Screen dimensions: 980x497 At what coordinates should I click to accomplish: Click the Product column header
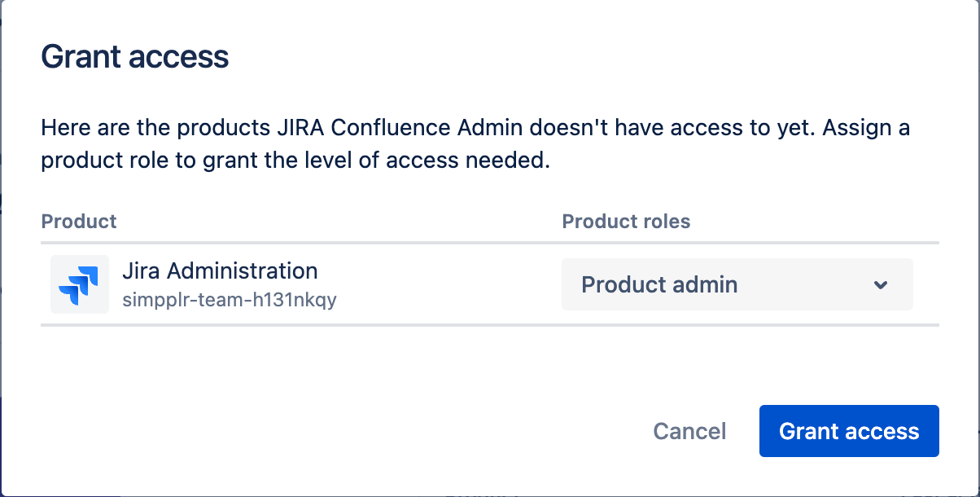(79, 222)
